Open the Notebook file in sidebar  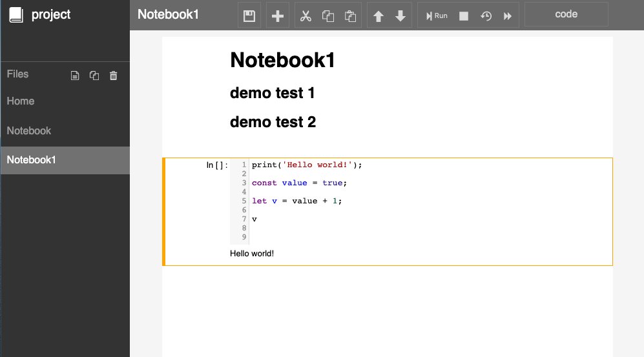click(65, 131)
